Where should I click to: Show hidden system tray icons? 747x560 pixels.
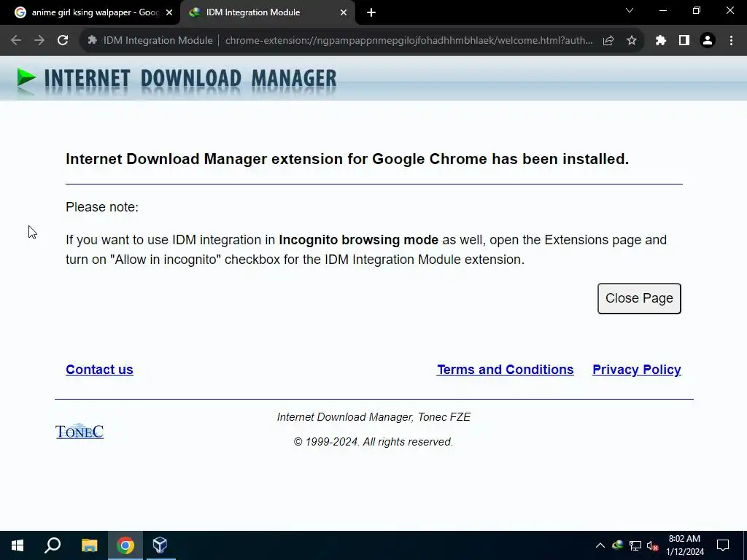600,545
